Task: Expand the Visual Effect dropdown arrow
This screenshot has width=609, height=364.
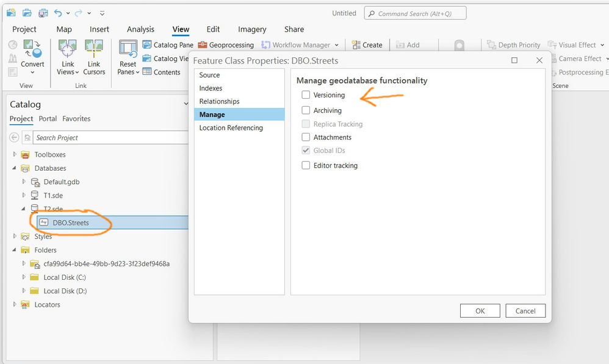Action: point(602,45)
